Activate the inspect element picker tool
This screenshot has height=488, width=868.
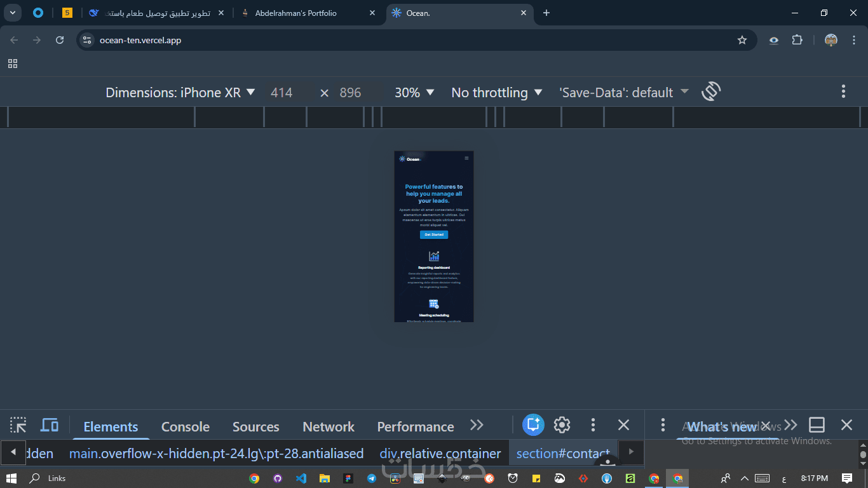pos(18,425)
